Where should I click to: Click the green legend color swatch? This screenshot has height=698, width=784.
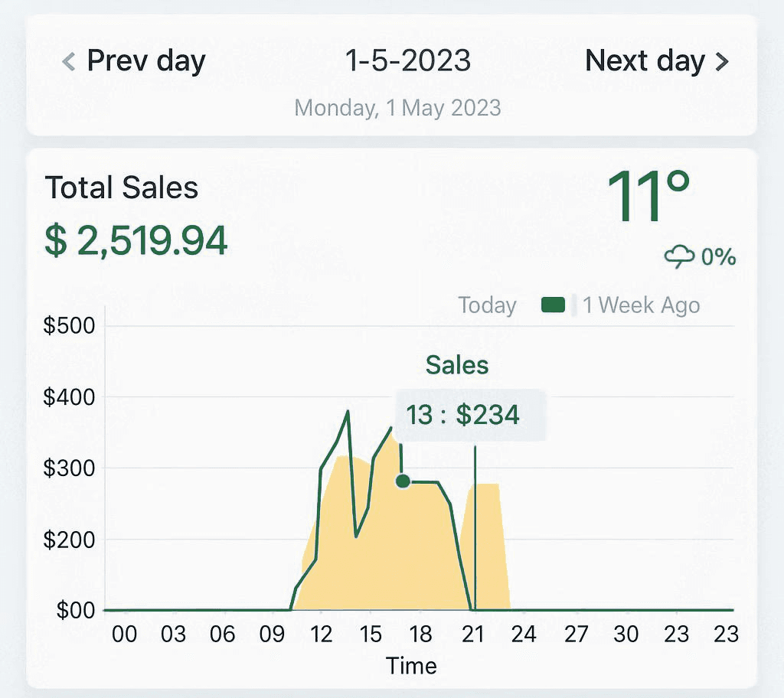553,305
